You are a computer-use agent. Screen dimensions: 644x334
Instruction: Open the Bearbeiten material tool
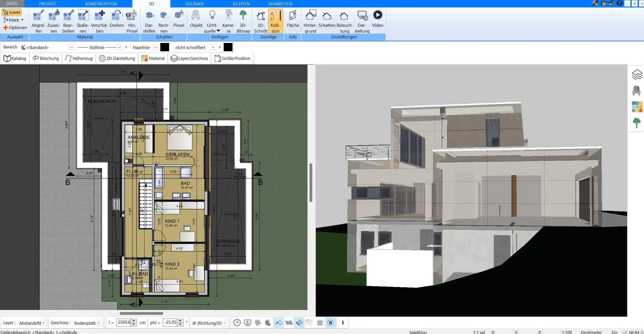[68, 21]
